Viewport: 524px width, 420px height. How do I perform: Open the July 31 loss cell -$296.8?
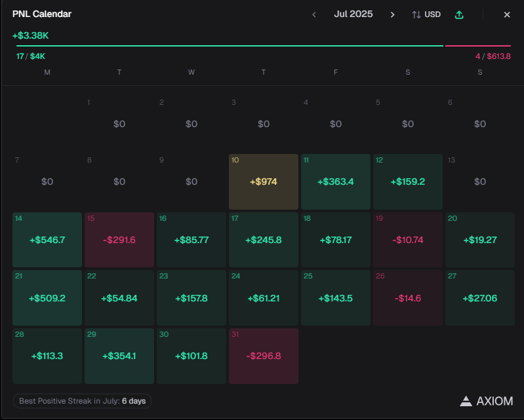(264, 356)
